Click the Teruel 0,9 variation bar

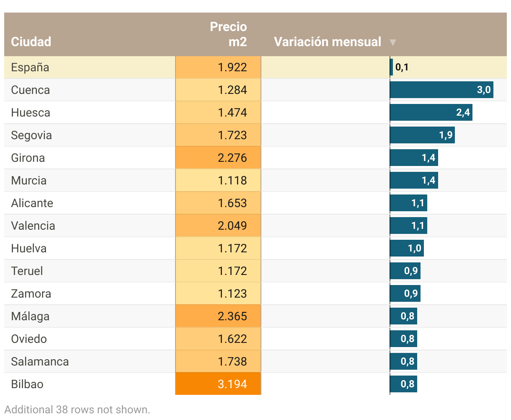pos(405,271)
